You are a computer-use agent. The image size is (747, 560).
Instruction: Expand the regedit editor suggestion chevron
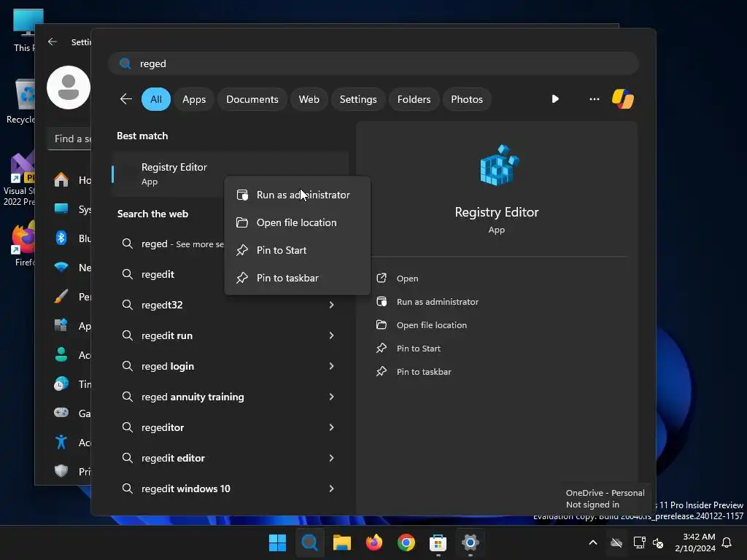(332, 458)
